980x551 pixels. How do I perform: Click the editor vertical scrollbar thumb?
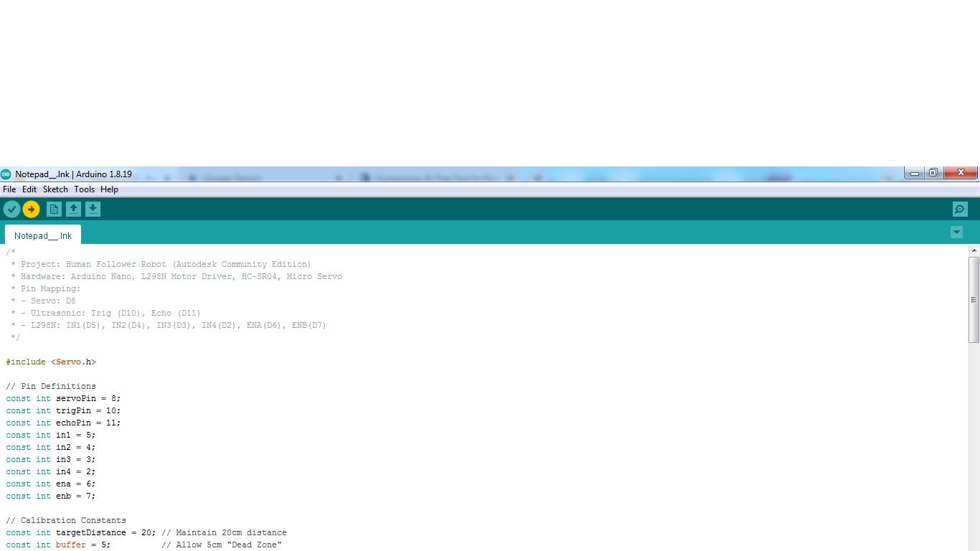click(974, 298)
